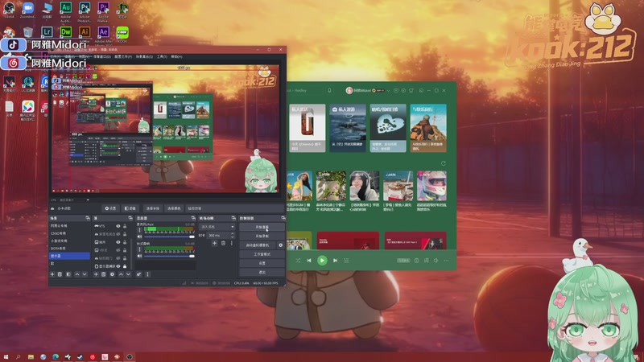The image size is (644, 362).
Task: Open the Profile menu in OBS
Action: click(123, 56)
